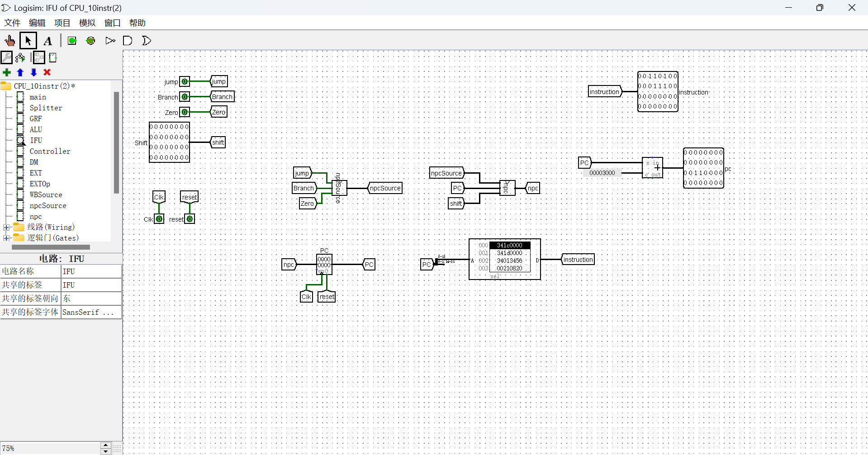Screen dimensions: 868x455
Task: Choose the Input Pin tool
Action: click(x=72, y=41)
